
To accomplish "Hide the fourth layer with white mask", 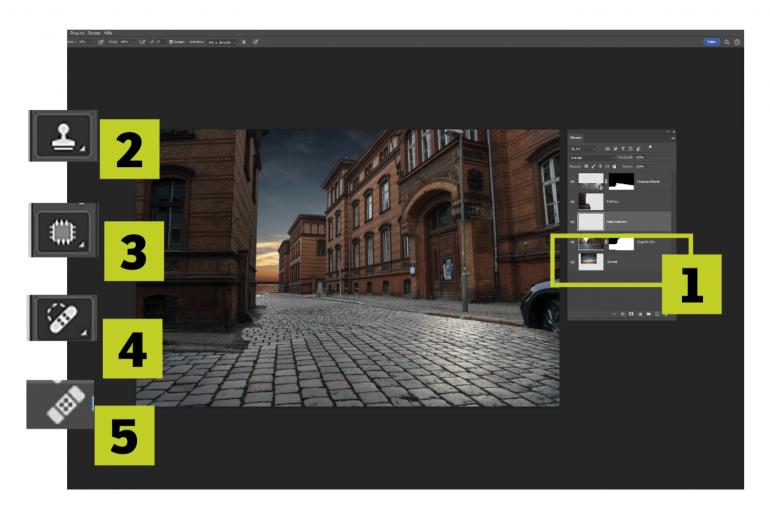I will coord(572,242).
